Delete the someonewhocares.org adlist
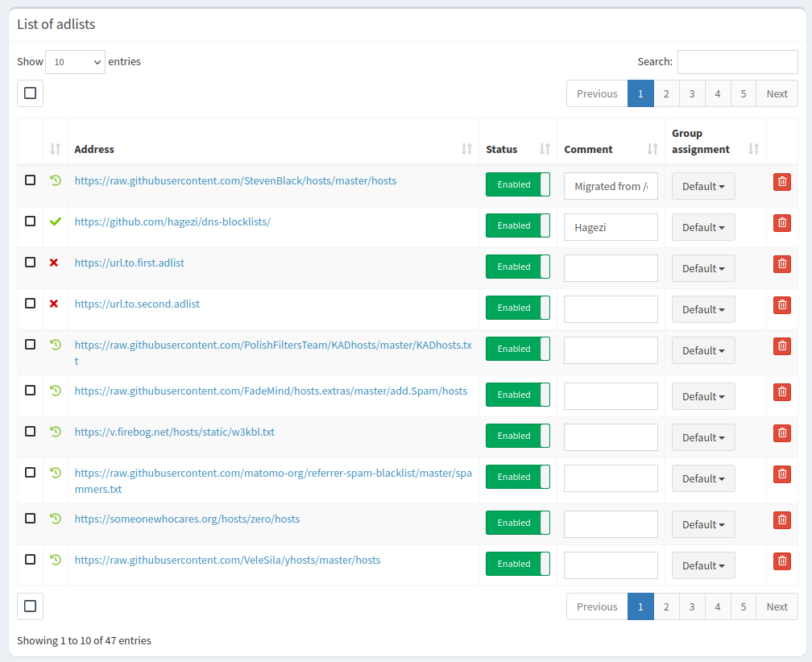This screenshot has height=662, width=812. (x=781, y=520)
